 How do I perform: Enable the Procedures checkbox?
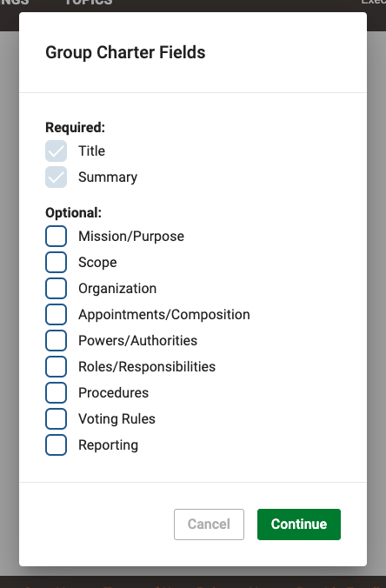57,392
